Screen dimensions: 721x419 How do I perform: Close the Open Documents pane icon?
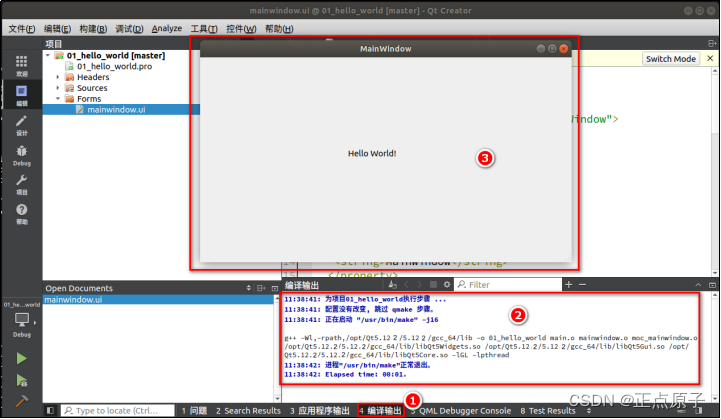[275, 288]
